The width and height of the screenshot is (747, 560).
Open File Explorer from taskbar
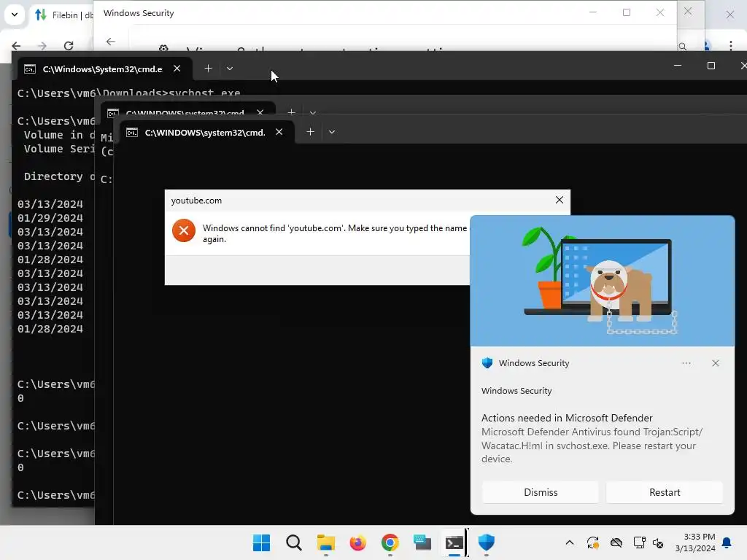coord(326,542)
